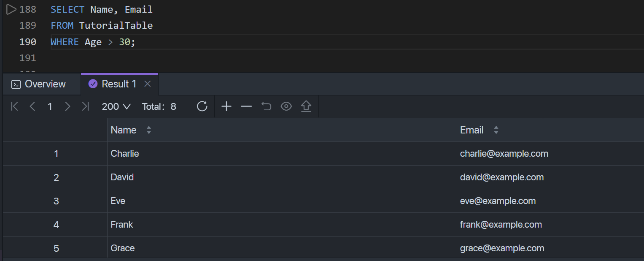Add a new row with plus icon

(x=226, y=106)
